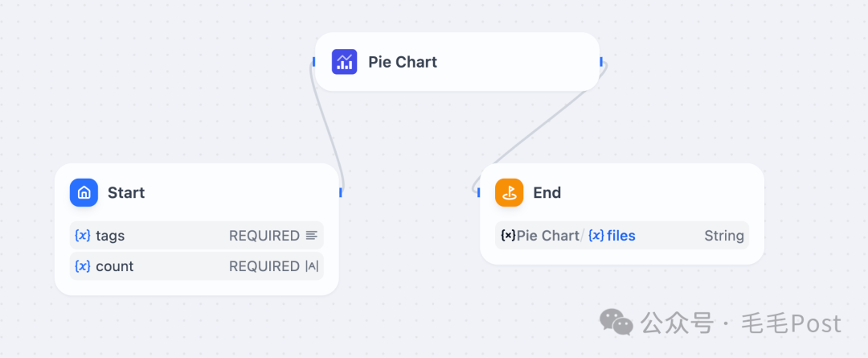This screenshot has width=868, height=358.
Task: Click the text-input type icon on count row
Action: pyautogui.click(x=312, y=266)
